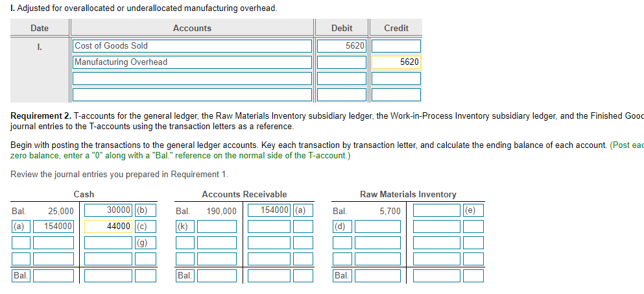The height and width of the screenshot is (294, 644).
Task: Click the empty Cash amount field beside (g)
Action: [108, 243]
